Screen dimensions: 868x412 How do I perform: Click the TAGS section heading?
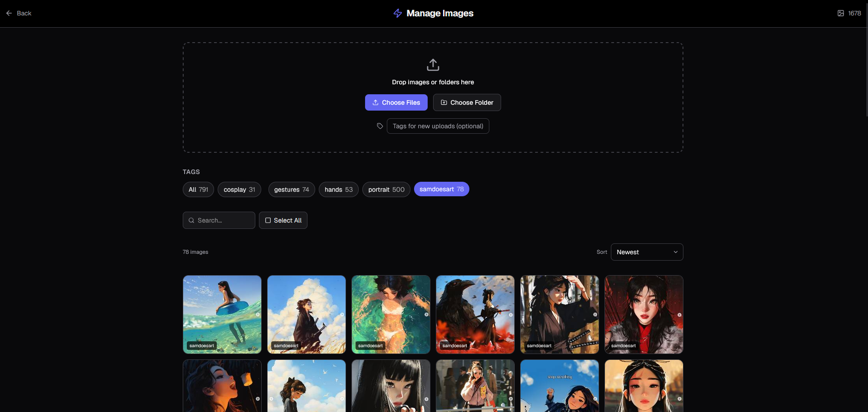191,172
